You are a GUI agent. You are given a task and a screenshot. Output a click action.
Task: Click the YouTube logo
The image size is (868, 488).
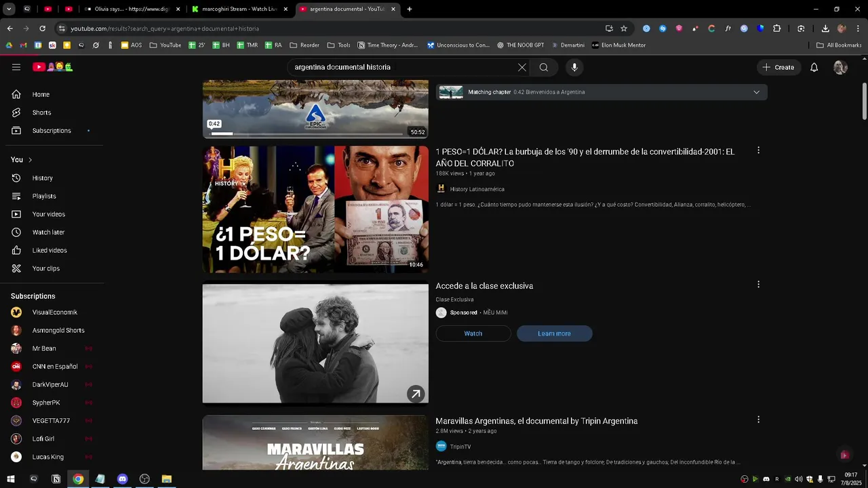53,67
